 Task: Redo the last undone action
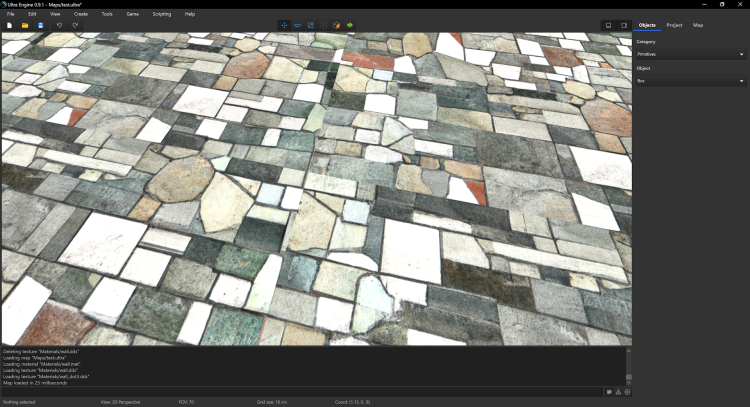coord(75,25)
